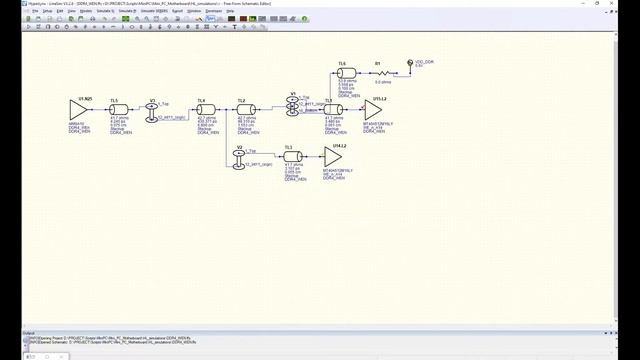This screenshot has width=640, height=360.
Task: Select transmission line TL5
Action: (119, 109)
